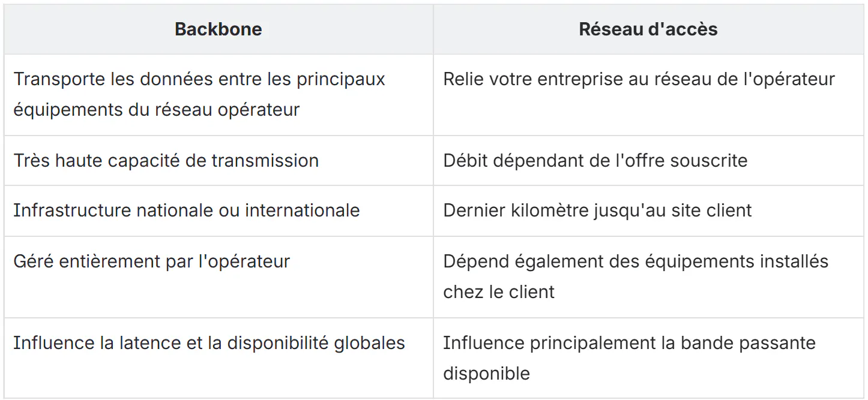Select the Infrastructure nationale ou internationale cell
This screenshot has height=400, width=868.
tap(219, 210)
